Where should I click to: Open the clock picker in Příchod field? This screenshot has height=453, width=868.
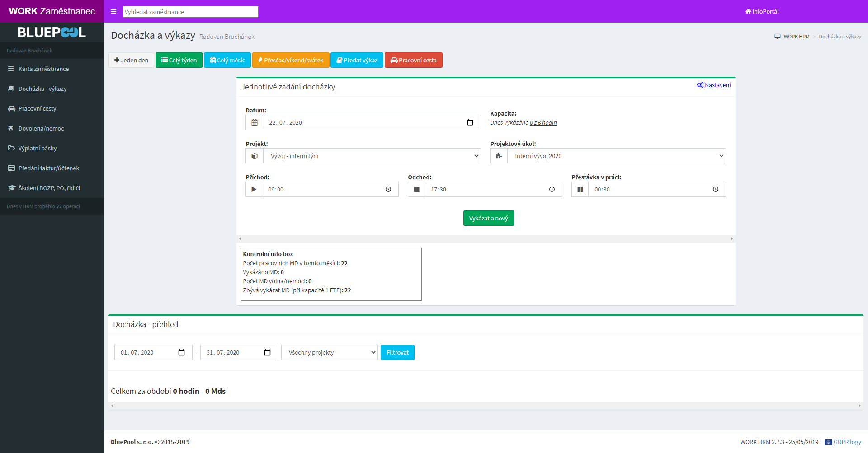[x=388, y=189]
